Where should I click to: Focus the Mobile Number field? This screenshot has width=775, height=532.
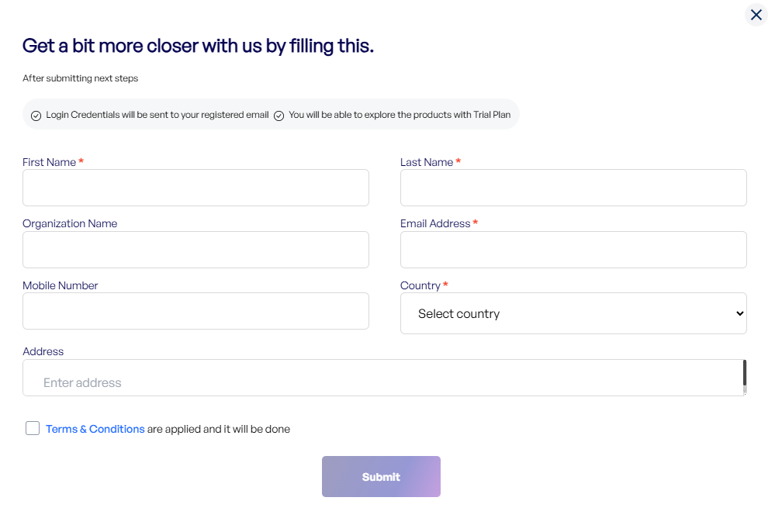tap(195, 311)
